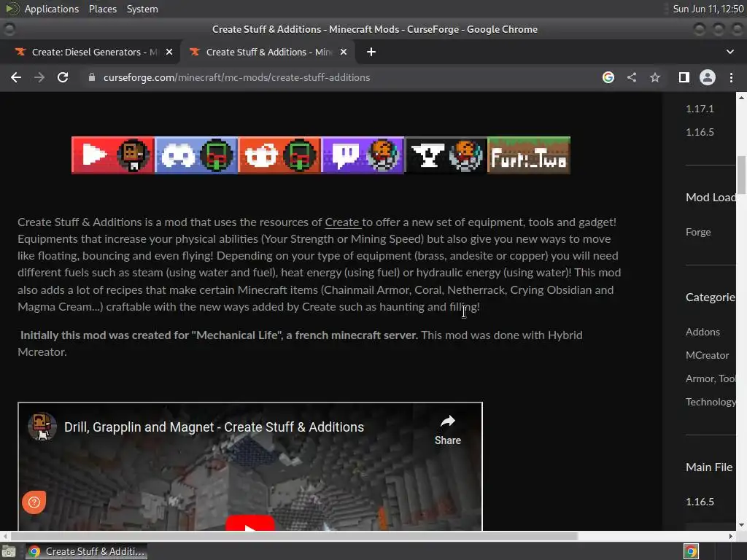
Task: Close the Create: Diesel Generators tab
Action: pyautogui.click(x=169, y=52)
